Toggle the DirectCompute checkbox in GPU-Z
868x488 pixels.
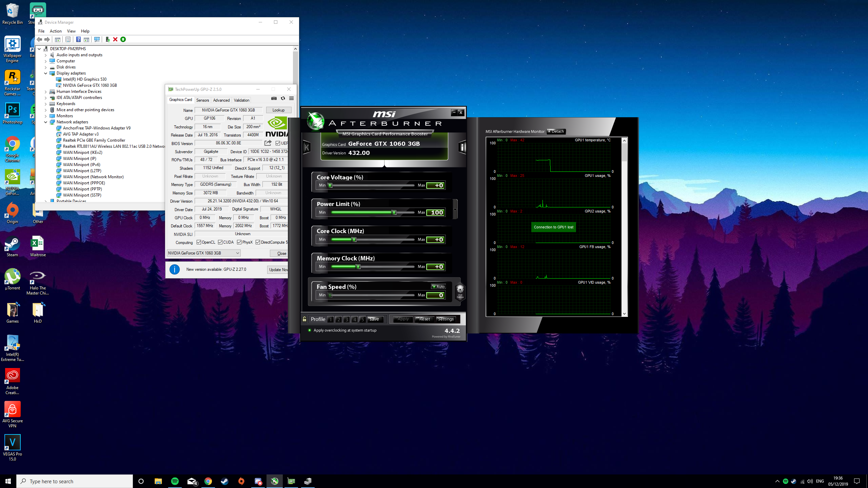(x=258, y=242)
